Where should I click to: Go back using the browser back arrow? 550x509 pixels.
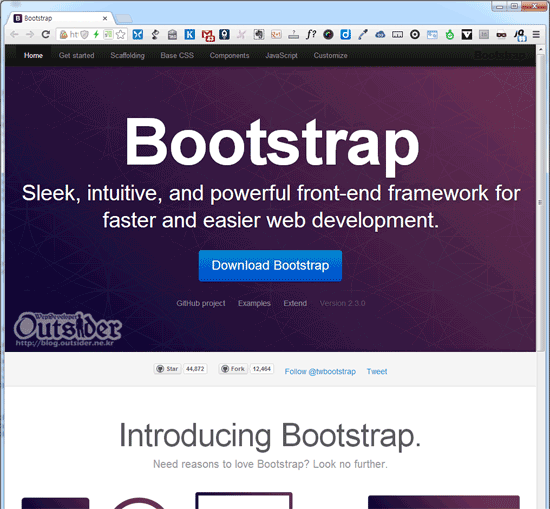(14, 34)
